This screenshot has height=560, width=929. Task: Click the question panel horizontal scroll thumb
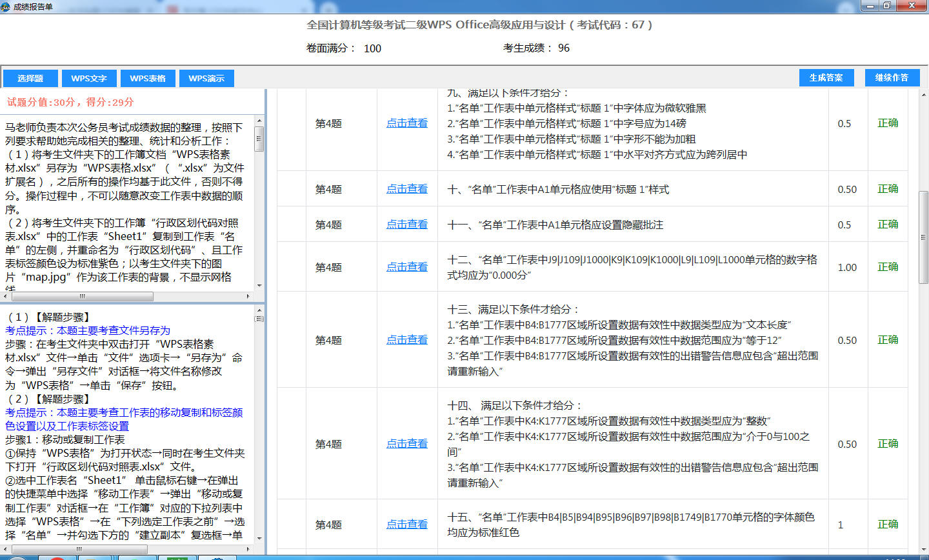click(x=83, y=296)
